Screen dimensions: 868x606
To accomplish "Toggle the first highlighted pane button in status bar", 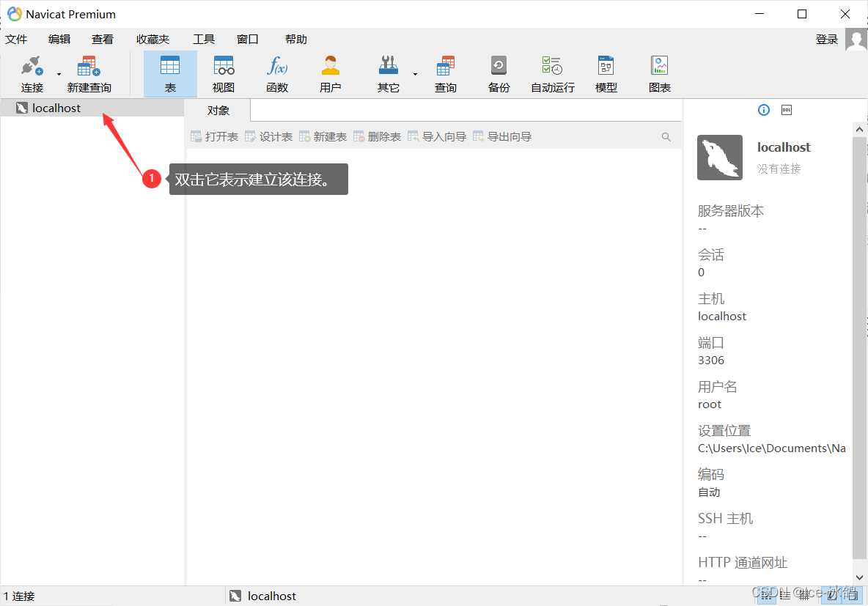I will pos(832,596).
